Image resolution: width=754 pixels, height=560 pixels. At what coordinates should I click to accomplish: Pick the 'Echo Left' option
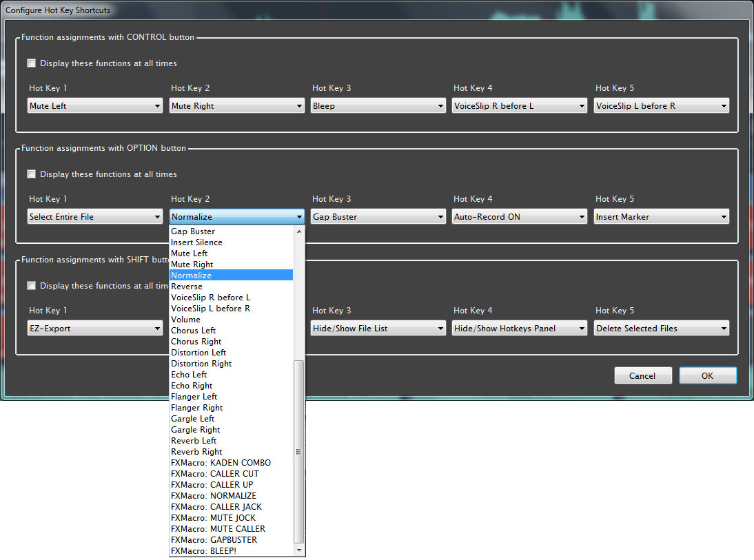pyautogui.click(x=232, y=375)
